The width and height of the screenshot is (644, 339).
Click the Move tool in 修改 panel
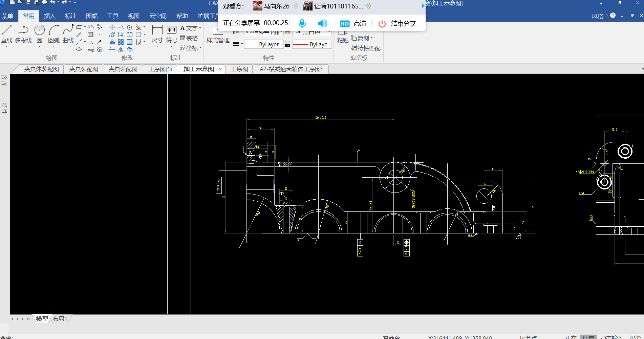(x=112, y=27)
